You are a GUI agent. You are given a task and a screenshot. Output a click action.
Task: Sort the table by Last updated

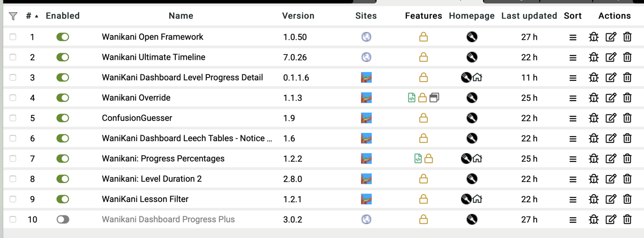[x=529, y=16]
